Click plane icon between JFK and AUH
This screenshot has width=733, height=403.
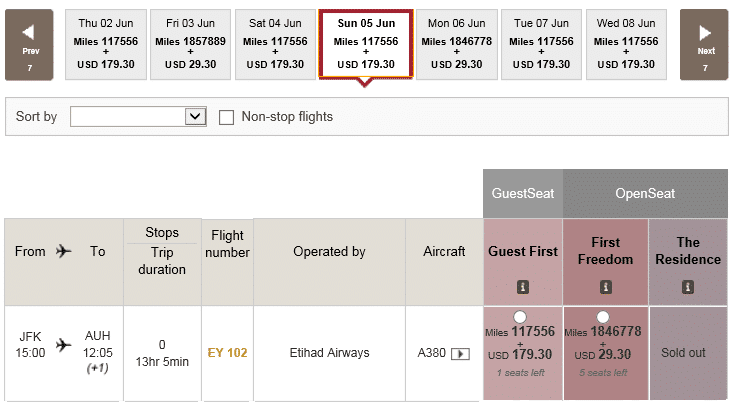64,345
